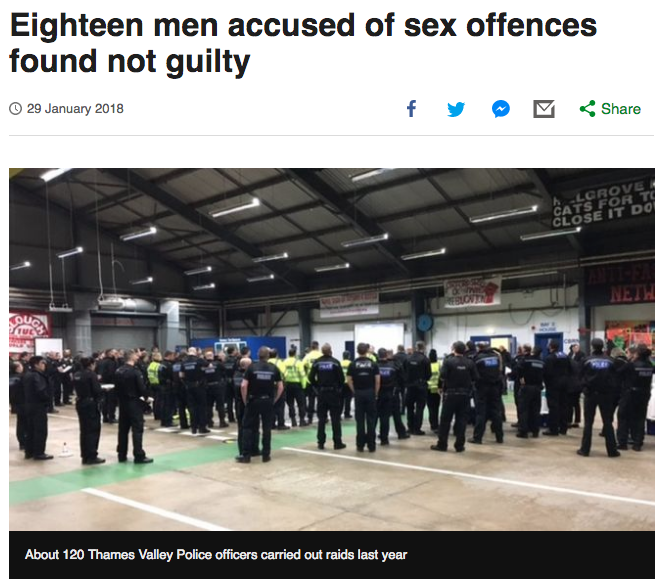This screenshot has width=663, height=587.
Task: Click the headline starting with 'Eighteen men accused'
Action: [303, 43]
